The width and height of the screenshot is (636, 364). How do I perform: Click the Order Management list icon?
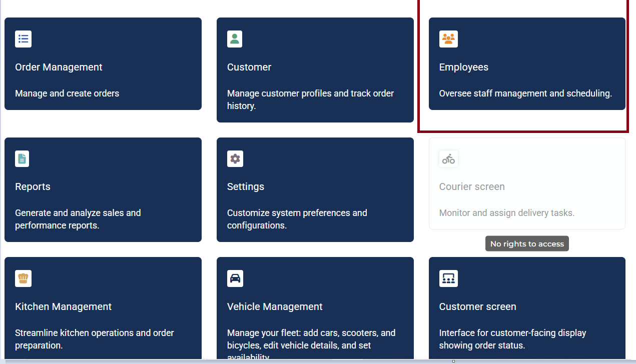(23, 39)
